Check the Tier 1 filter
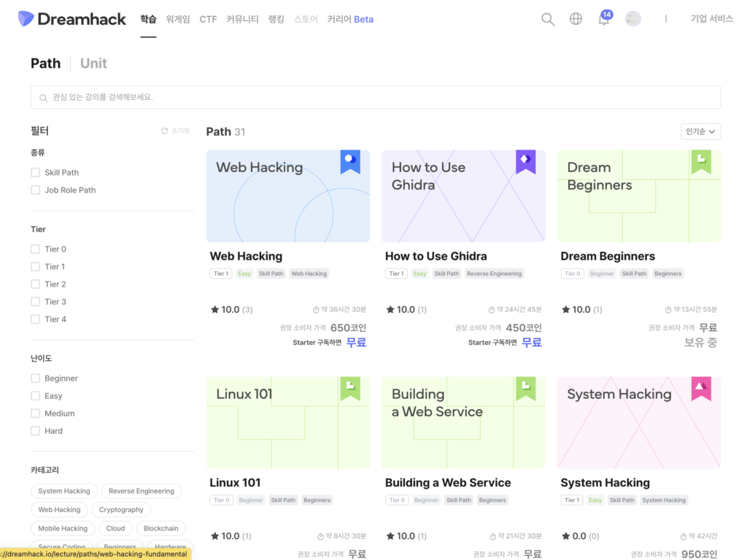This screenshot has height=560, width=747. click(35, 267)
